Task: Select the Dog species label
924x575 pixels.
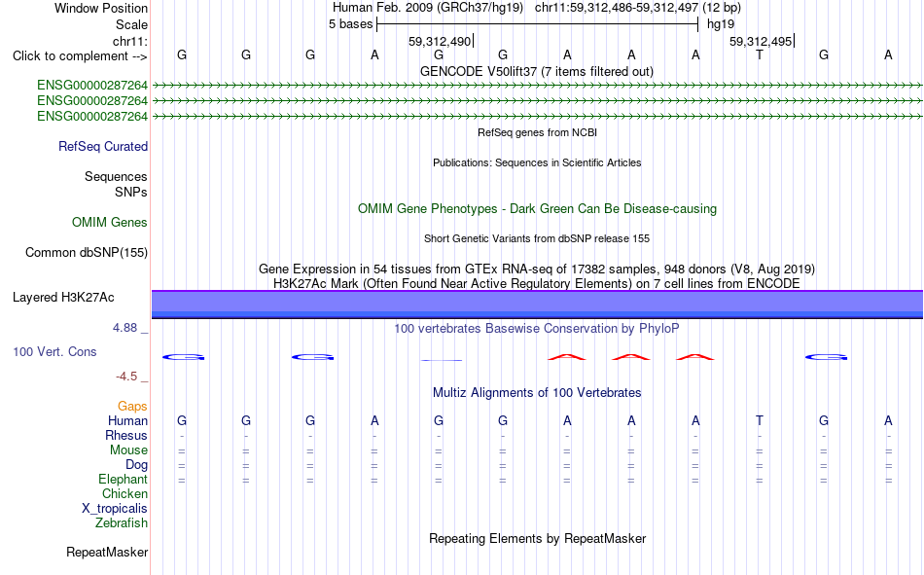Action: point(136,465)
